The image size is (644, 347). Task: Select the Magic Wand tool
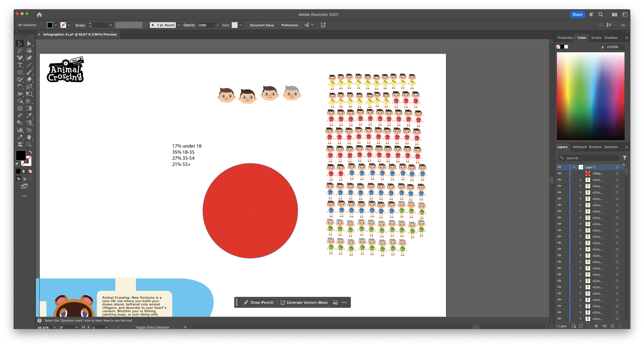pyautogui.click(x=20, y=50)
